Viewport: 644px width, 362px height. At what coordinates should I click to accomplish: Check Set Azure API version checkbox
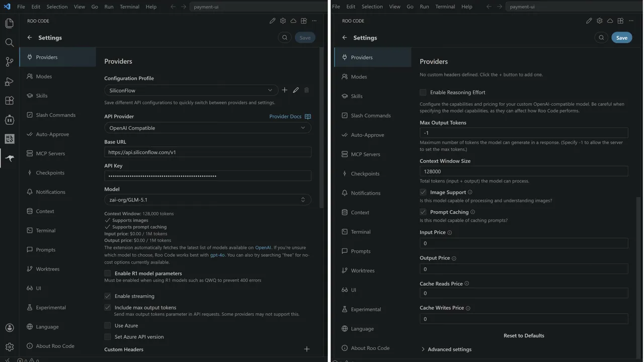[107, 337]
